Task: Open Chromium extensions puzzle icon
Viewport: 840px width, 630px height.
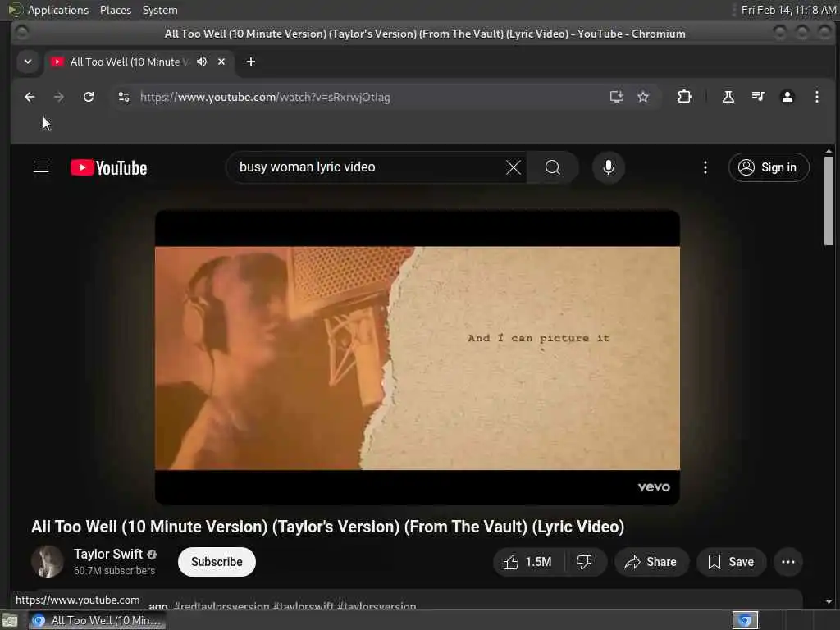Action: (x=684, y=97)
